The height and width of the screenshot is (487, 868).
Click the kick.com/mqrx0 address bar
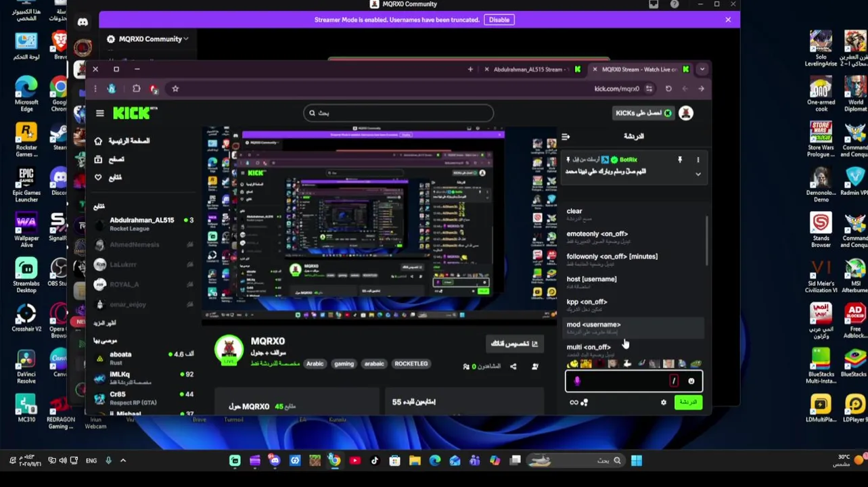(616, 89)
